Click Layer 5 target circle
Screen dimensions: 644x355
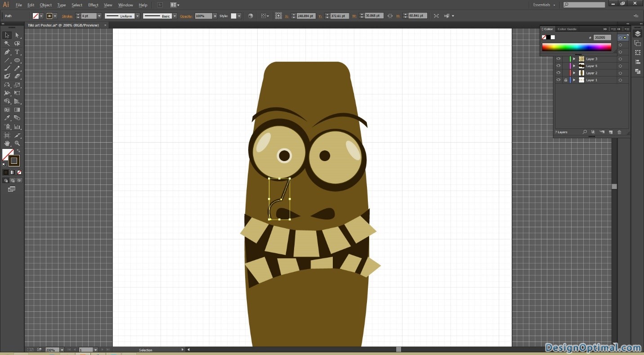[620, 66]
